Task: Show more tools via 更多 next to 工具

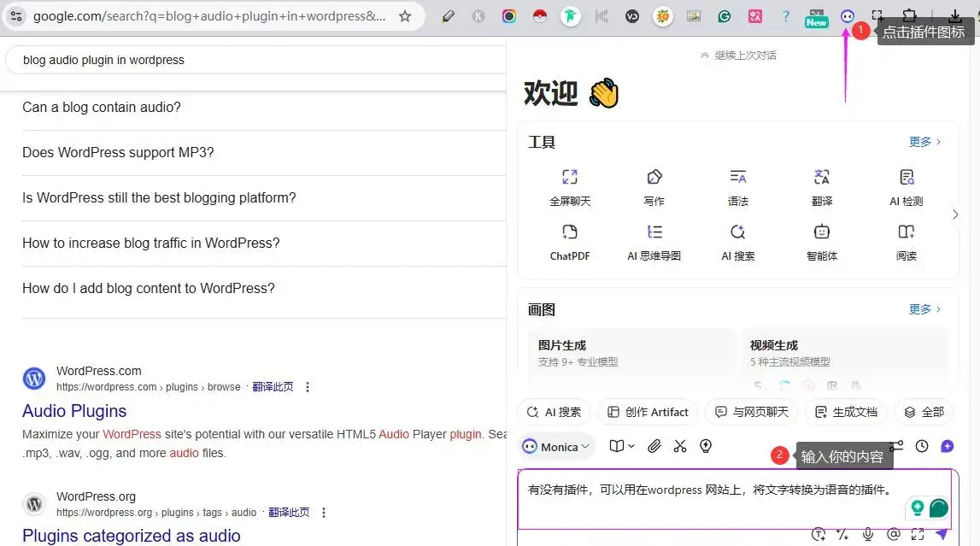Action: (924, 142)
